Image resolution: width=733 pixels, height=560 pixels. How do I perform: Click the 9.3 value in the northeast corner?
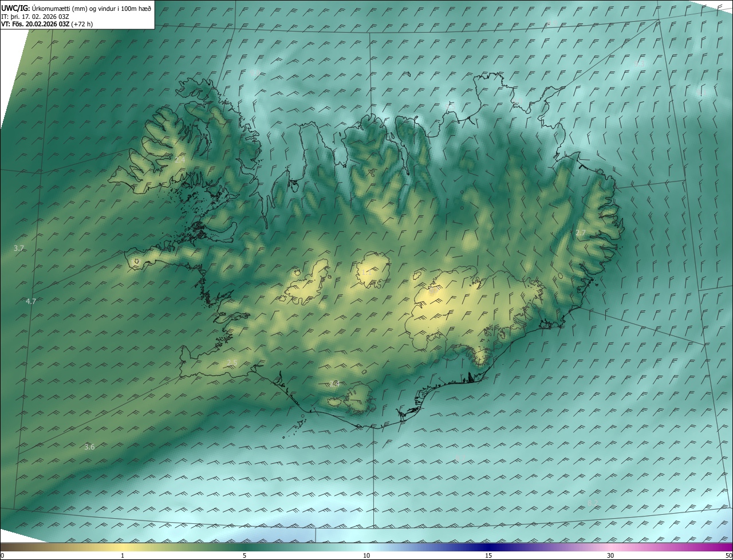click(640, 63)
